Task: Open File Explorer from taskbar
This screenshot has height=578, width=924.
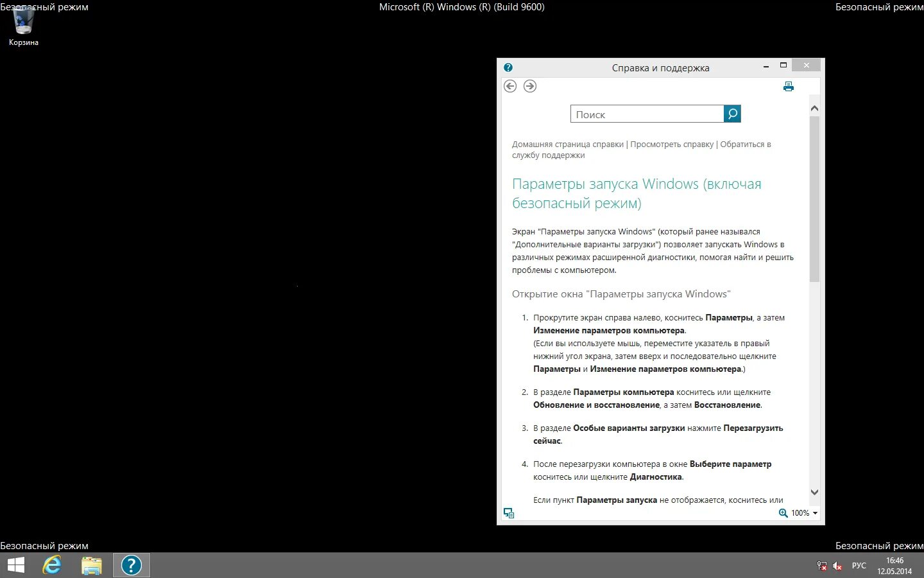Action: click(x=92, y=565)
